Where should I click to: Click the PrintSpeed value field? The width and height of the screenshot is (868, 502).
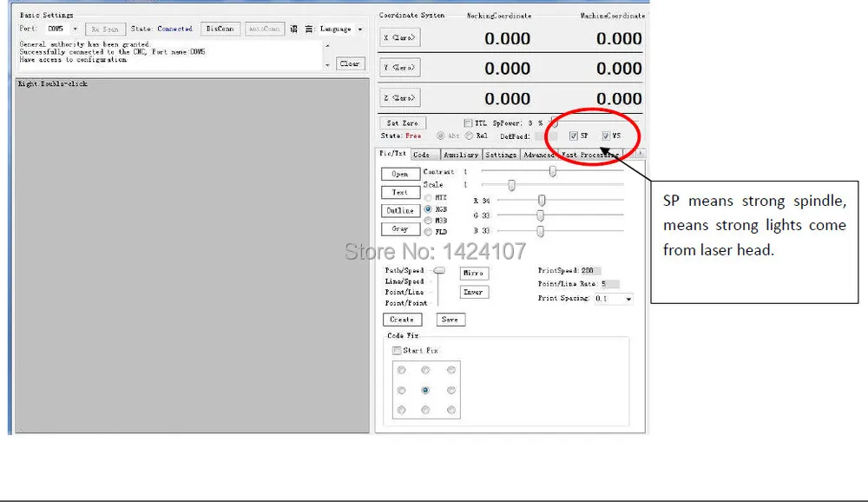(590, 270)
